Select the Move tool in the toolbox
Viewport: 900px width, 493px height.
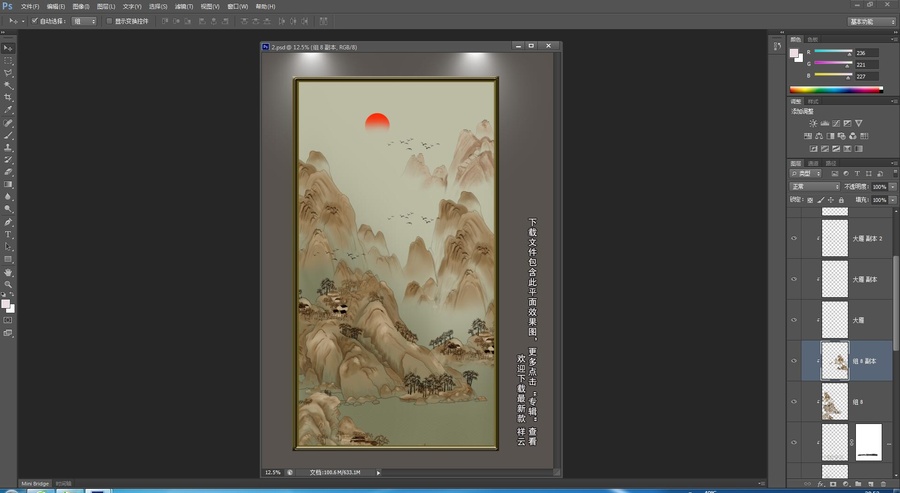pyautogui.click(x=8, y=48)
